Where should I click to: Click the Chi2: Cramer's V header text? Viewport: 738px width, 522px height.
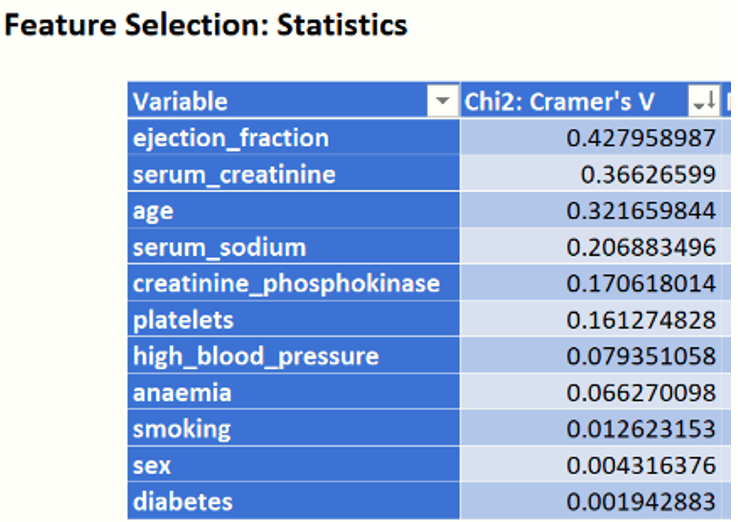pyautogui.click(x=560, y=101)
